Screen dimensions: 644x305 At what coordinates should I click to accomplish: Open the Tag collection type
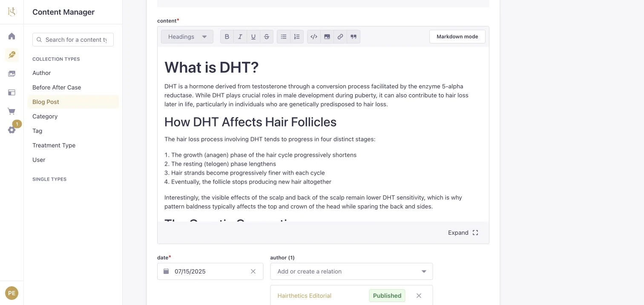pos(37,131)
